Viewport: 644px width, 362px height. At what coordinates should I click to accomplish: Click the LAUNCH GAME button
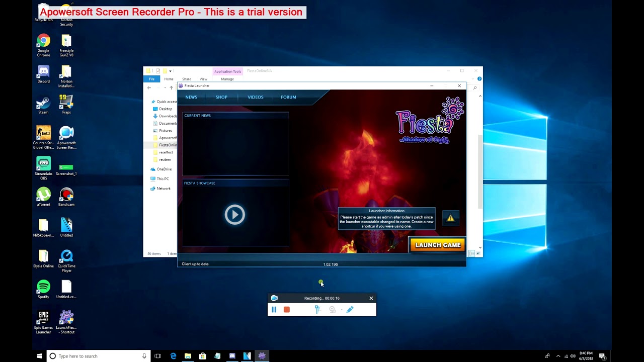pos(438,245)
